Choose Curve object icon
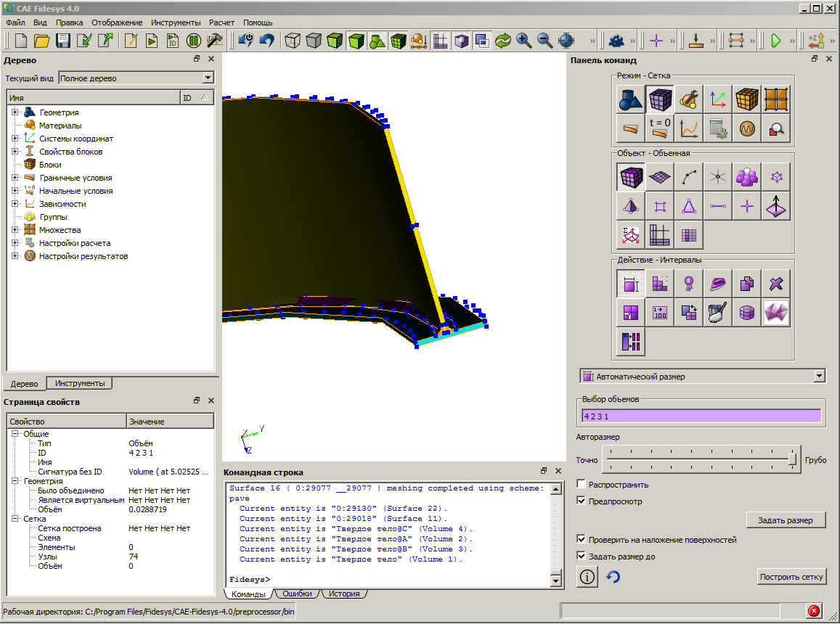Viewport: 840px width, 624px height. click(x=689, y=177)
